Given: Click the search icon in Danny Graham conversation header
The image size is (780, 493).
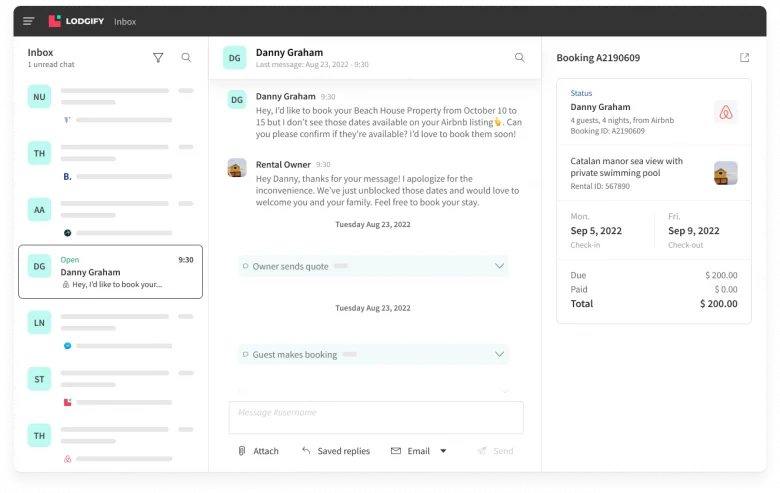Looking at the screenshot, I should (519, 58).
